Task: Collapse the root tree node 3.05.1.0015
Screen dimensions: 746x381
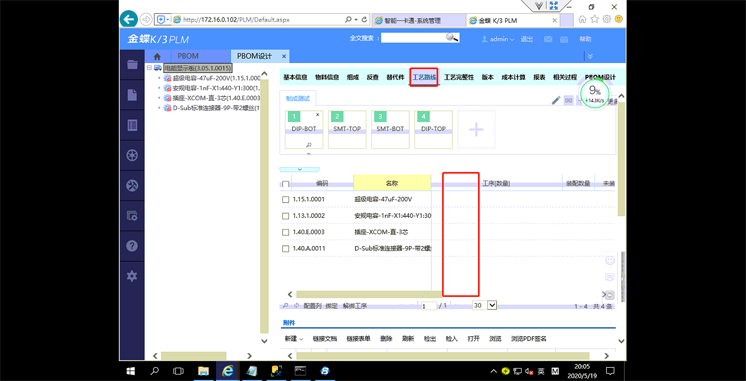Action: (149, 68)
